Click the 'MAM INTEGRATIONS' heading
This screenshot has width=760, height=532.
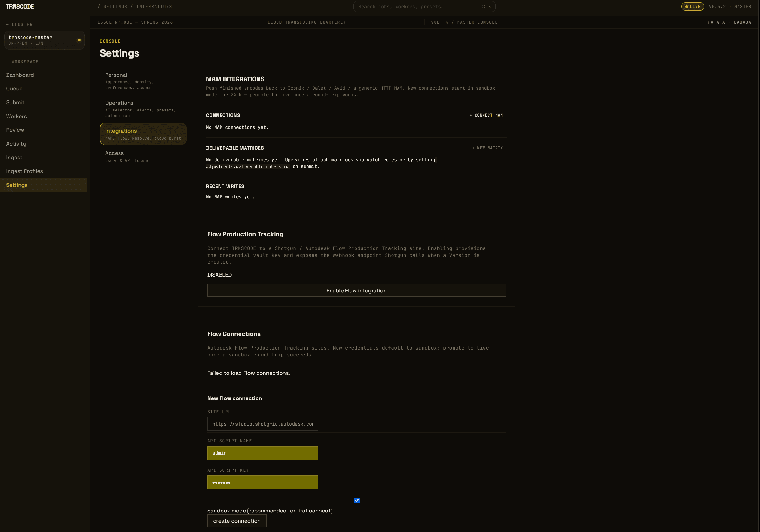235,79
